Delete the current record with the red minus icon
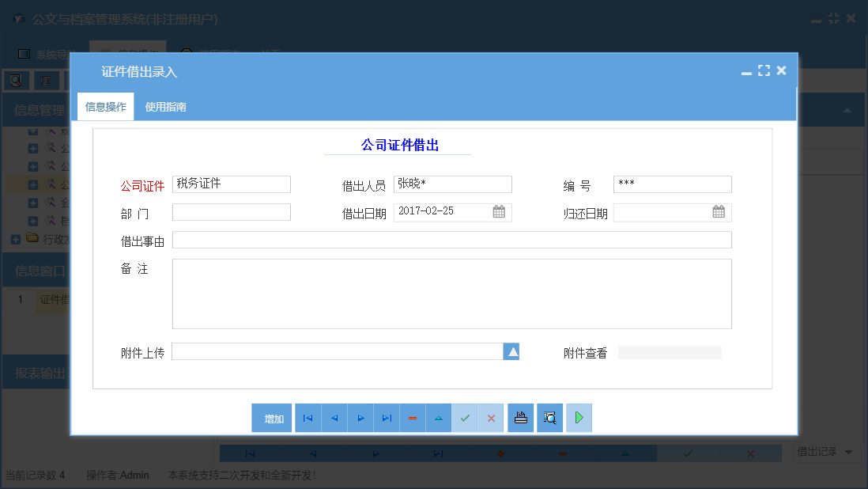The height and width of the screenshot is (489, 868). (413, 418)
